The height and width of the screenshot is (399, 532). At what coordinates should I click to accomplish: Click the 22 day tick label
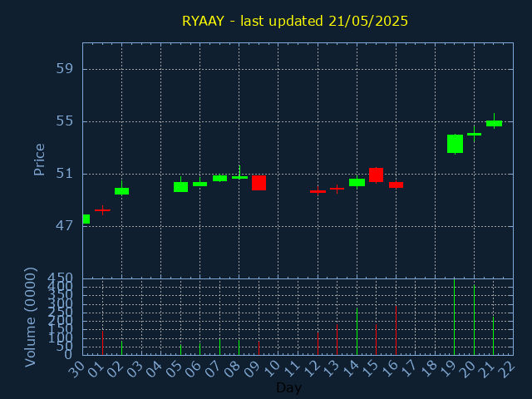pos(508,369)
